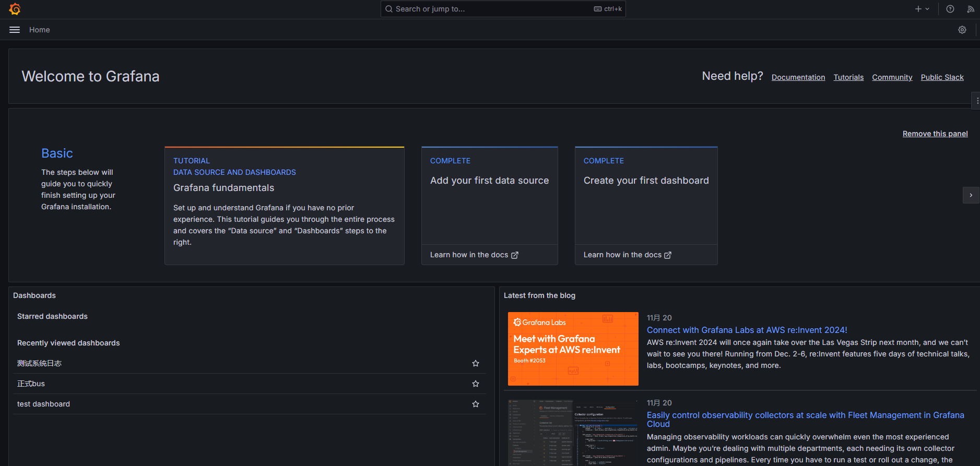Screen dimensions: 980x466
Task: Click the ctrl+k keyboard shortcut hint
Action: (x=608, y=9)
